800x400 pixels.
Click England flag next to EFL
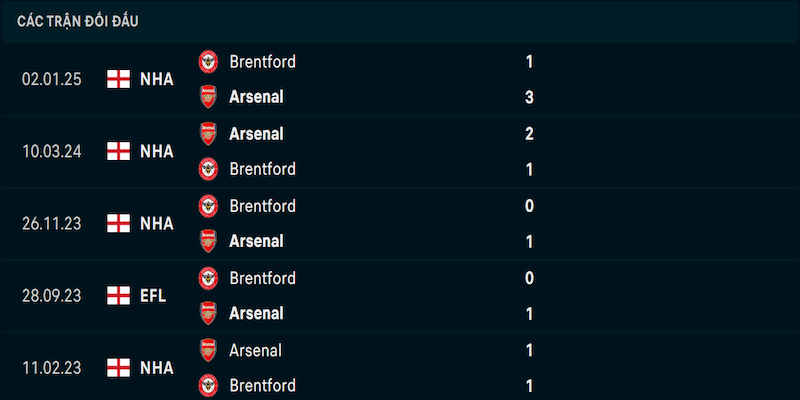118,295
